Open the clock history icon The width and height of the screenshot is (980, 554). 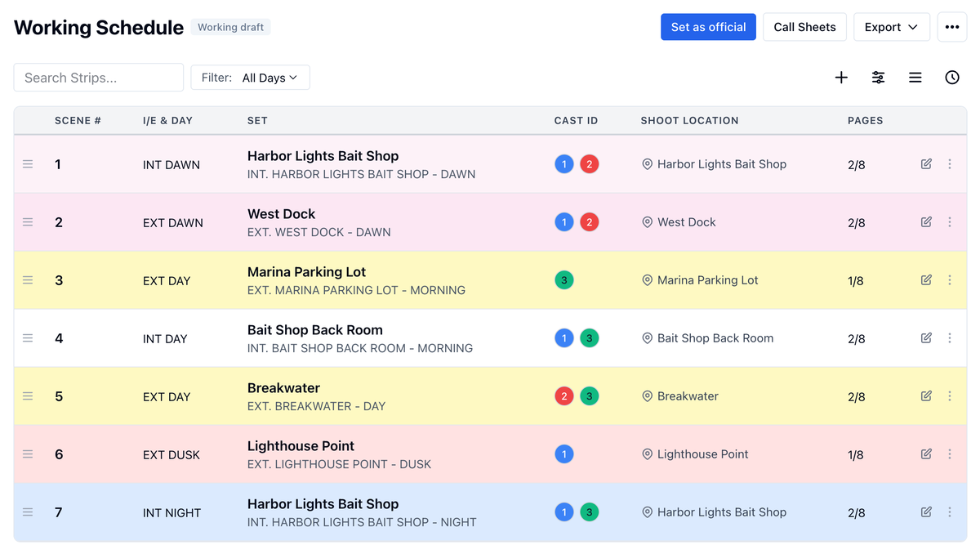click(x=952, y=78)
